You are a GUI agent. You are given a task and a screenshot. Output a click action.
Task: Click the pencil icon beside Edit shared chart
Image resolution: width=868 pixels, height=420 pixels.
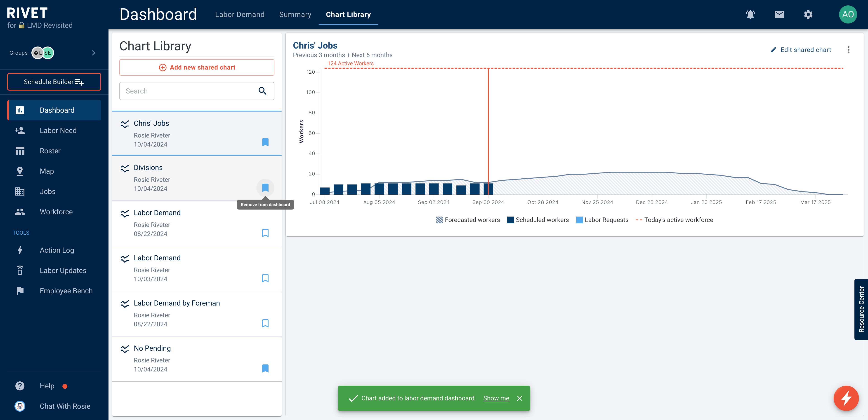[x=773, y=50]
